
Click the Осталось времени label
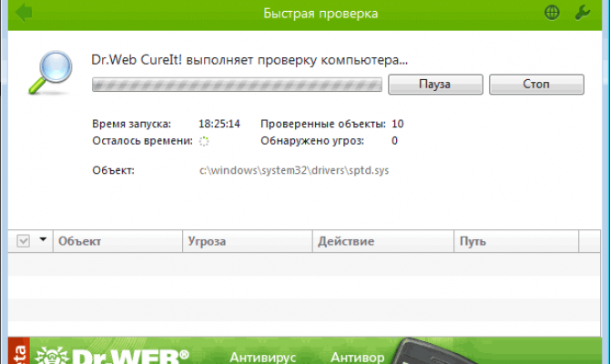142,141
